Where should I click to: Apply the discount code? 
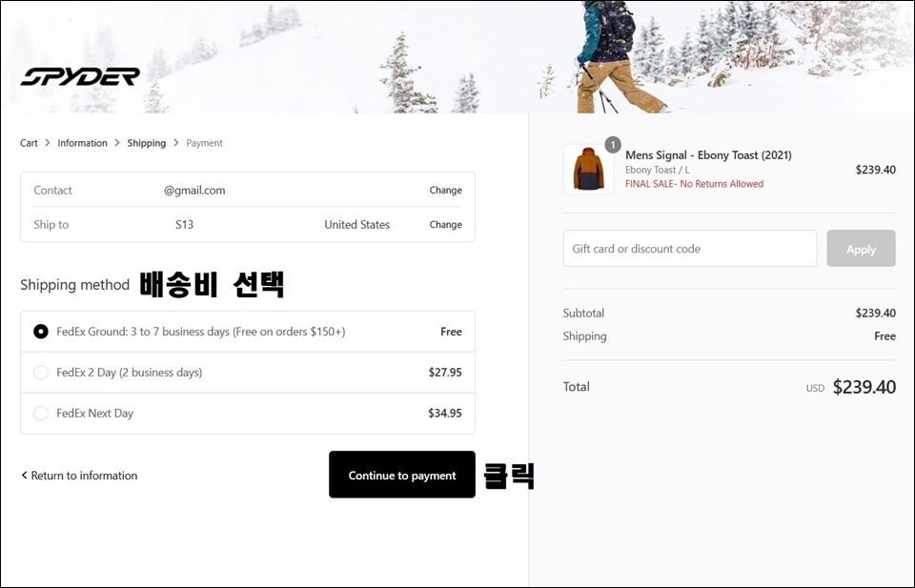coord(861,249)
